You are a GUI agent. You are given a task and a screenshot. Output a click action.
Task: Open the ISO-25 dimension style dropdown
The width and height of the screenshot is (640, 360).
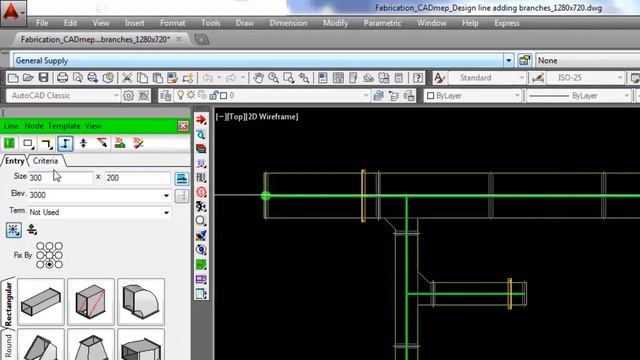pos(620,78)
